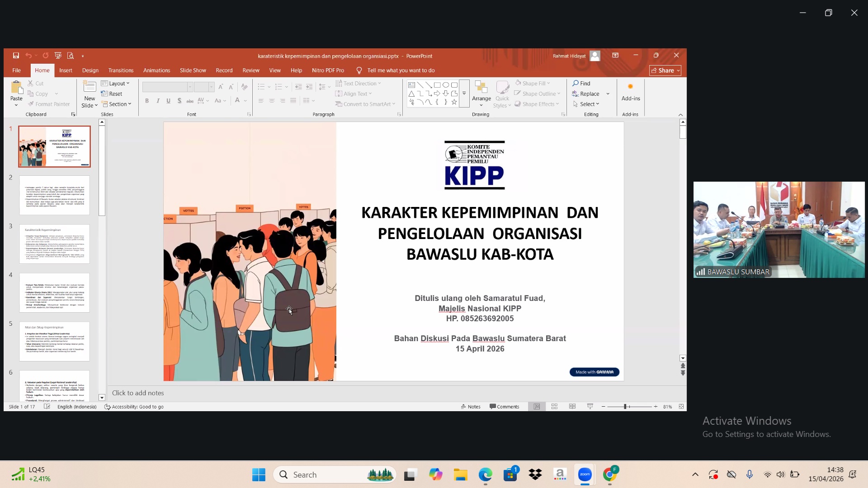Open Arrange objects menu

[x=481, y=94]
